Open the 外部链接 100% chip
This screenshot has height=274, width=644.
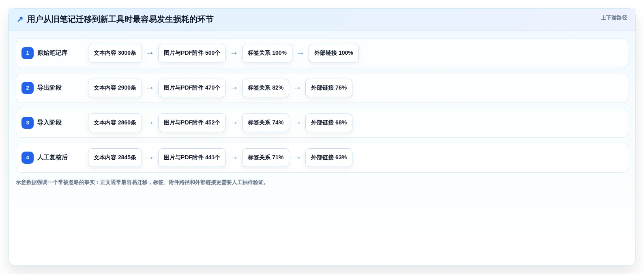click(334, 53)
